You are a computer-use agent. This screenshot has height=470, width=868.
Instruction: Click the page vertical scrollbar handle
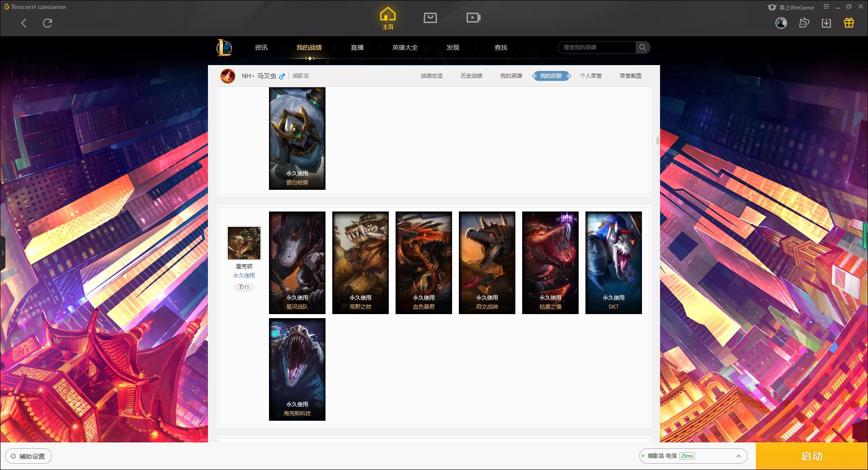tap(658, 141)
